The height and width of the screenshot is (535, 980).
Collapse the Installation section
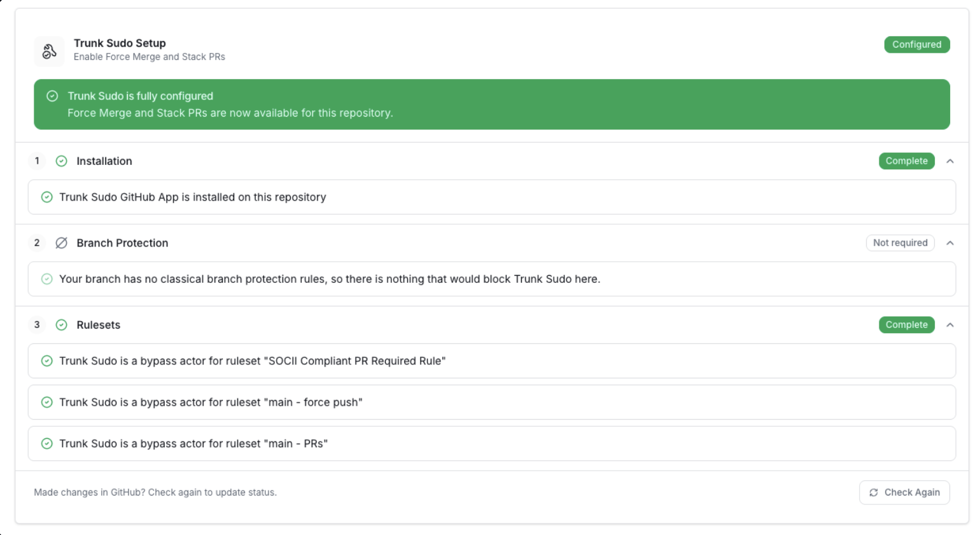pyautogui.click(x=950, y=161)
